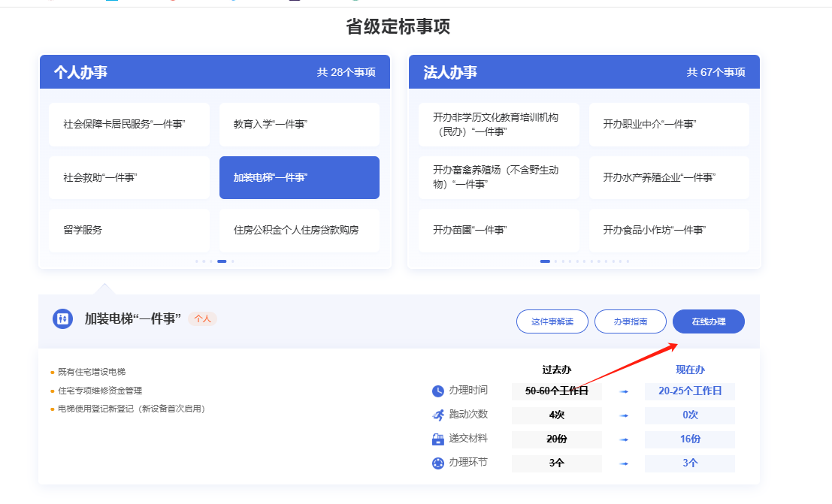
Task: Click the 住宅专项维修资金管理 list item
Action: 100,391
